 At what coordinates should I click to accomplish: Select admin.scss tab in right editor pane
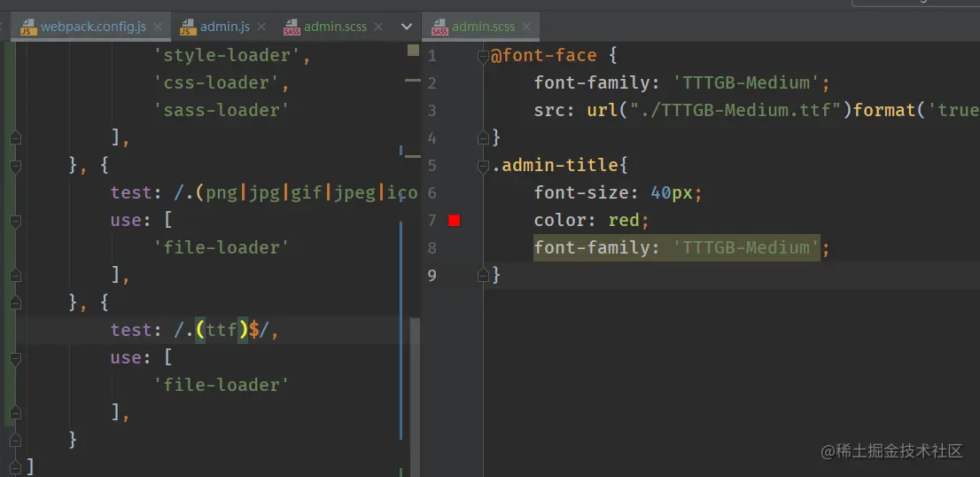[x=482, y=27]
